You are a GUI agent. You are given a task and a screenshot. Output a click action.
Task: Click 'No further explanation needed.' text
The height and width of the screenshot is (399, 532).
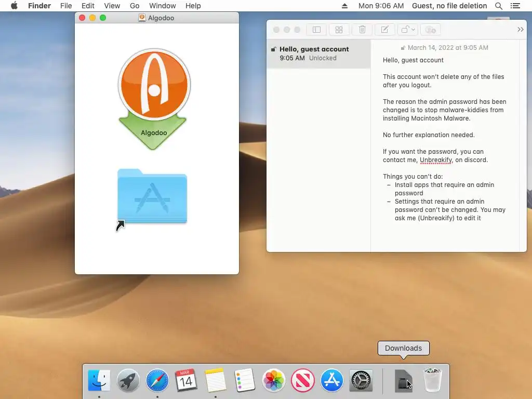pos(429,135)
